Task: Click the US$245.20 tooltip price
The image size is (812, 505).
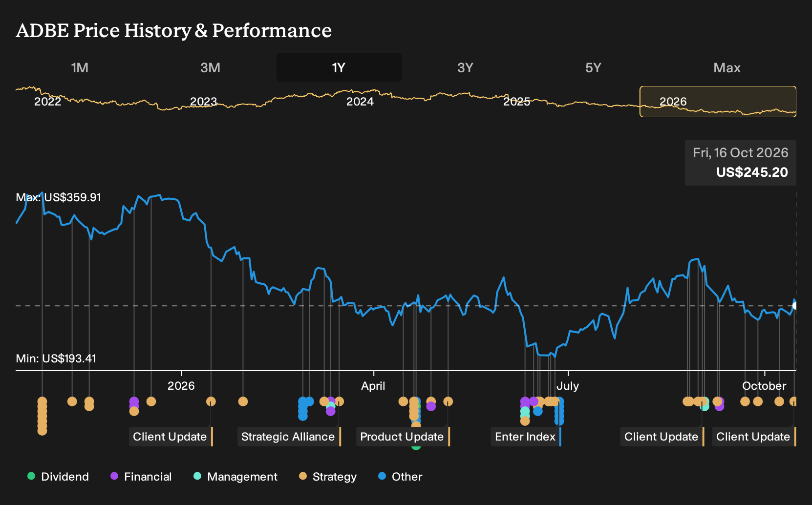Action: (752, 172)
